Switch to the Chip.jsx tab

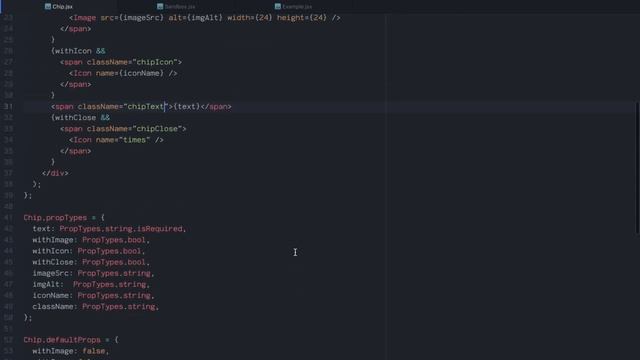pos(59,7)
